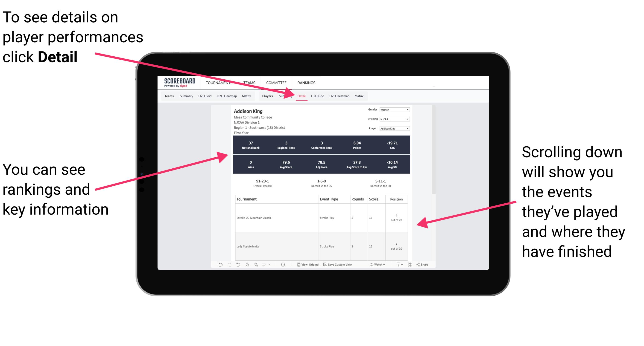Navigate to the Rankings menu item
The image size is (644, 346).
(x=305, y=83)
